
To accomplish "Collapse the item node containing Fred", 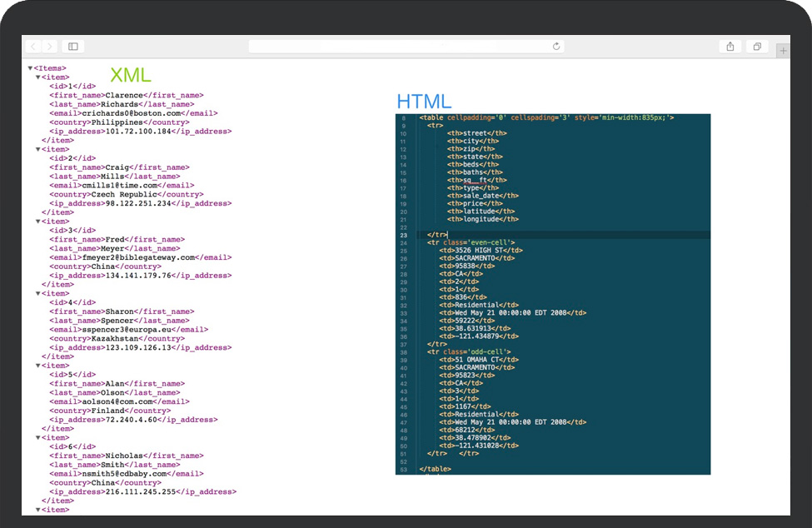I will pos(38,222).
